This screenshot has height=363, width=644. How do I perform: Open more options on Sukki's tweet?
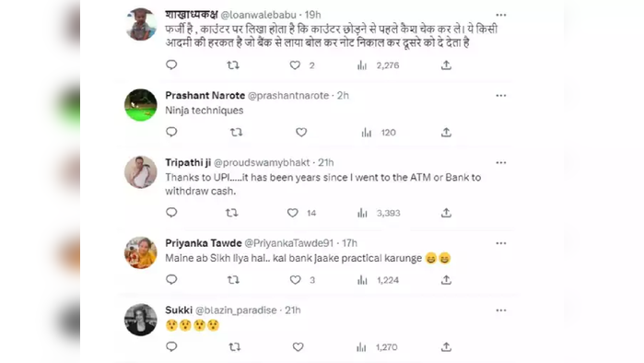click(x=500, y=310)
